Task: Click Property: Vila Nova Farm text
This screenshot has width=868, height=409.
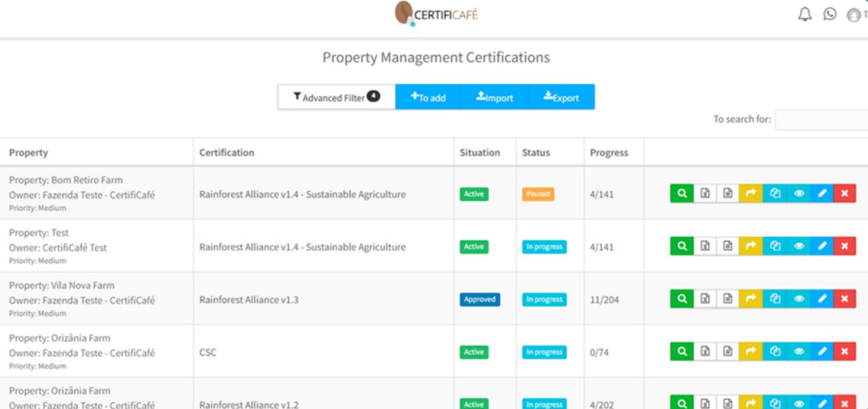Action: (62, 285)
